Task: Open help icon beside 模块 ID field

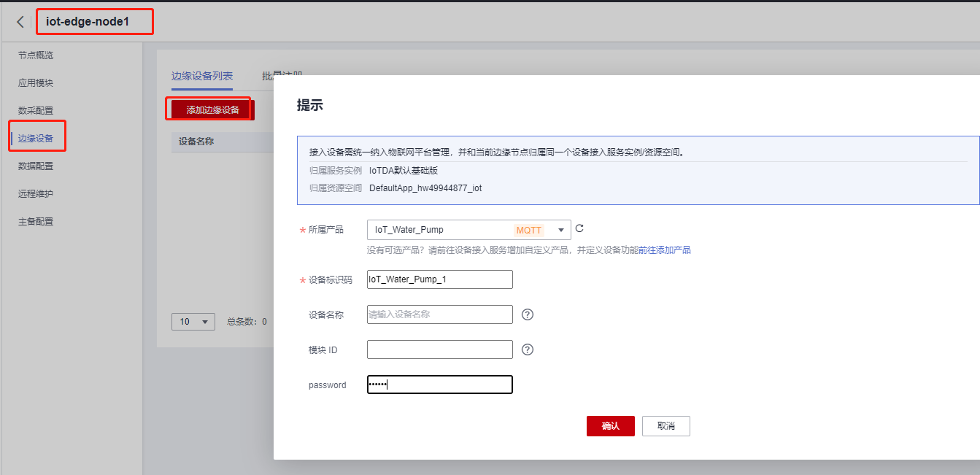Action: click(x=528, y=350)
